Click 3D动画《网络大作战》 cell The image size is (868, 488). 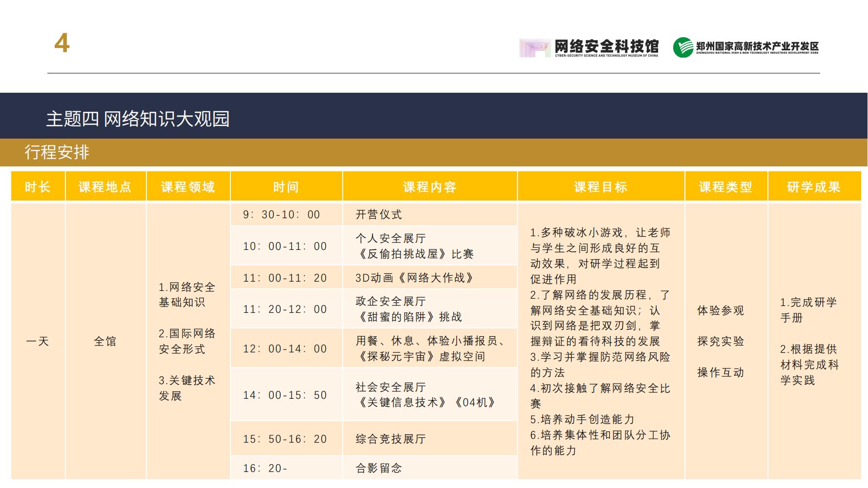coord(430,278)
